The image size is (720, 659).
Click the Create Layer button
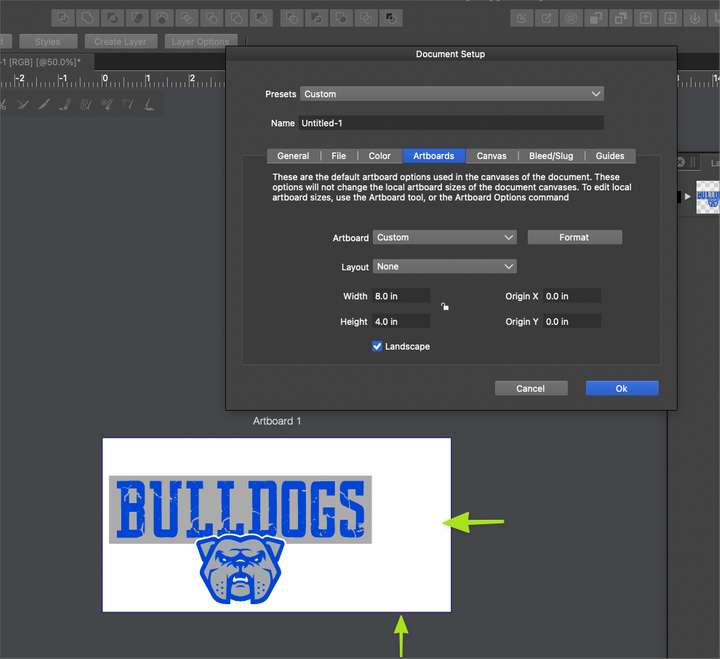click(121, 42)
